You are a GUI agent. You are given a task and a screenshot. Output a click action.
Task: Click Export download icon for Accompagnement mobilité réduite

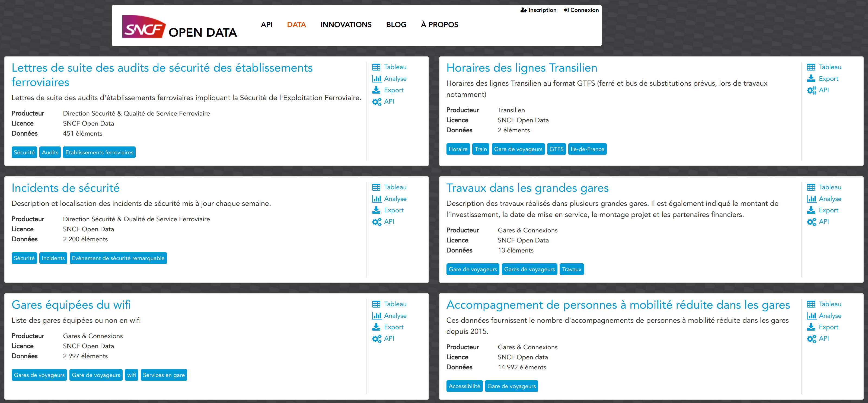[x=811, y=327]
